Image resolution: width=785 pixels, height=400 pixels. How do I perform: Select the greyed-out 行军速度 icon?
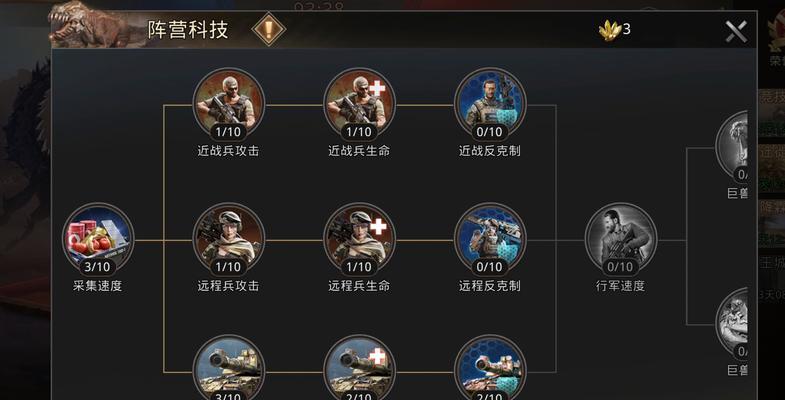click(x=621, y=239)
